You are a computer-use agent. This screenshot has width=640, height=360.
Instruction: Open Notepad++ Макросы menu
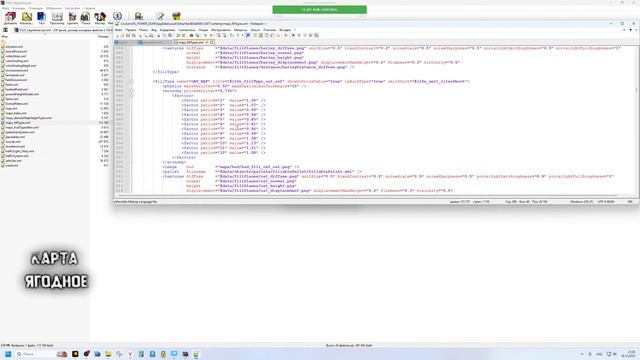tap(240, 30)
